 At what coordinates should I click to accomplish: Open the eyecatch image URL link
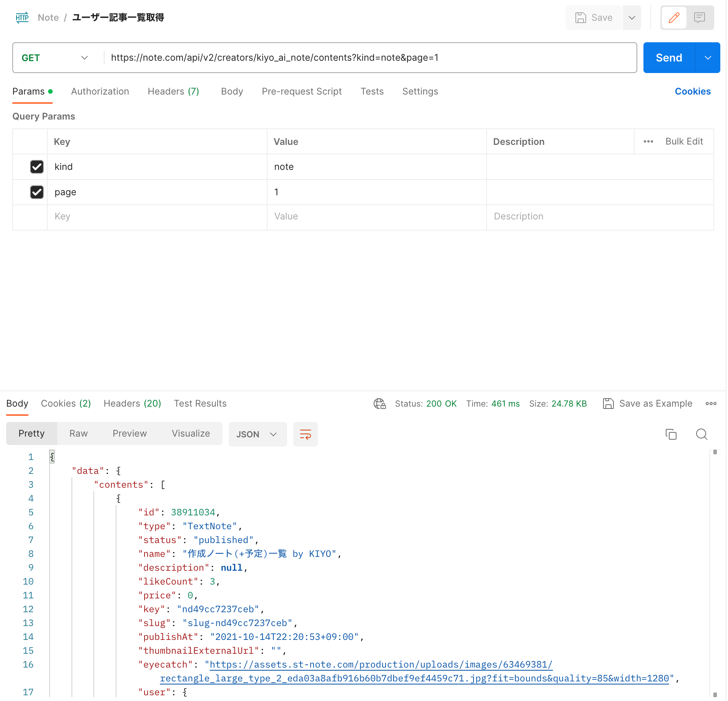(415, 671)
